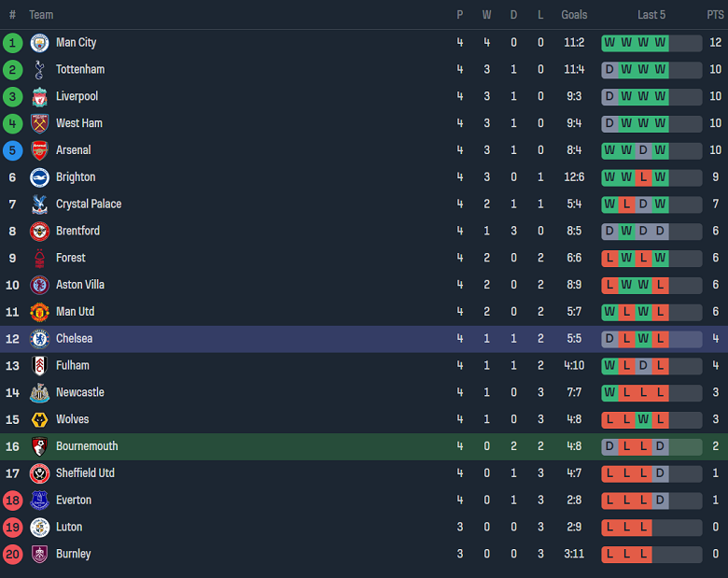Click the Everton club crest
The image size is (728, 578).
[x=39, y=500]
